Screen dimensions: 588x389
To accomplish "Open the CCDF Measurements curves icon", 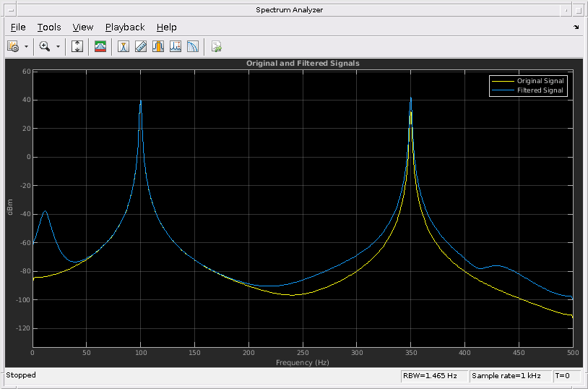I will [x=193, y=46].
